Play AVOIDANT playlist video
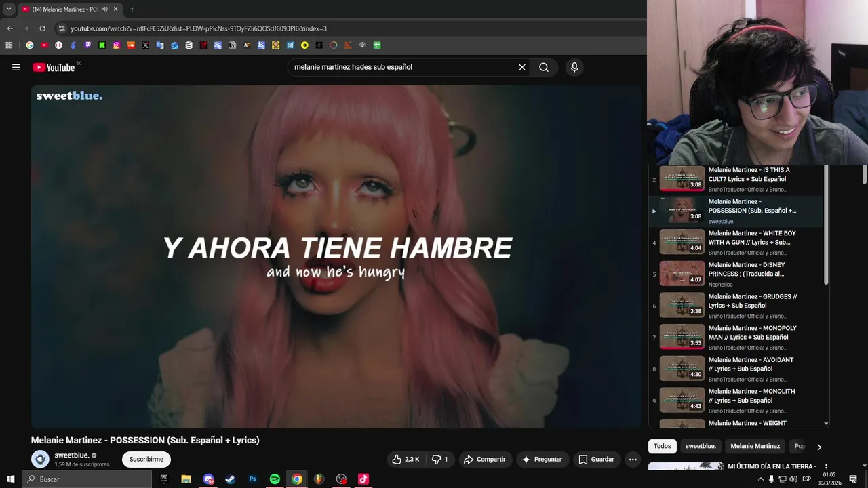Viewport: 868px width, 488px height. (x=736, y=369)
